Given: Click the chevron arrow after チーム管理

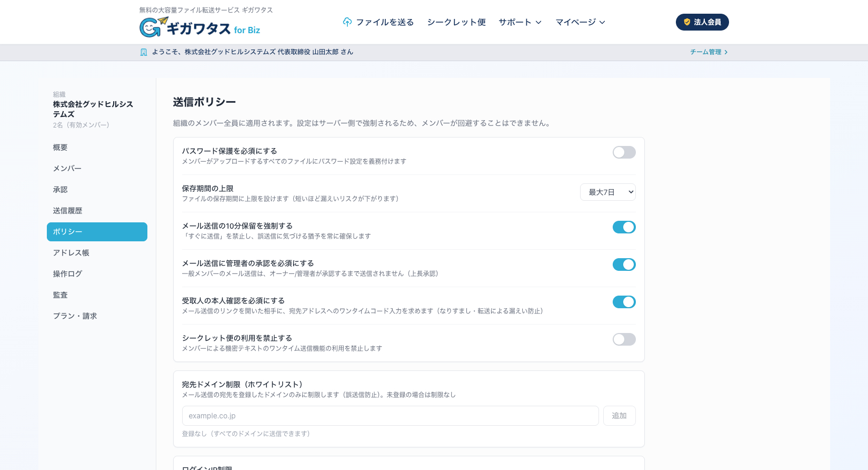Looking at the screenshot, I should coord(726,52).
